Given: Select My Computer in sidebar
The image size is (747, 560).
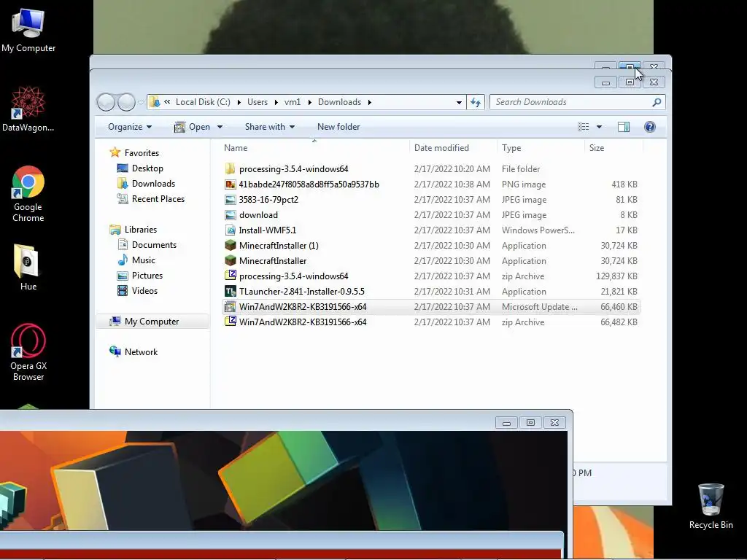Looking at the screenshot, I should [152, 322].
